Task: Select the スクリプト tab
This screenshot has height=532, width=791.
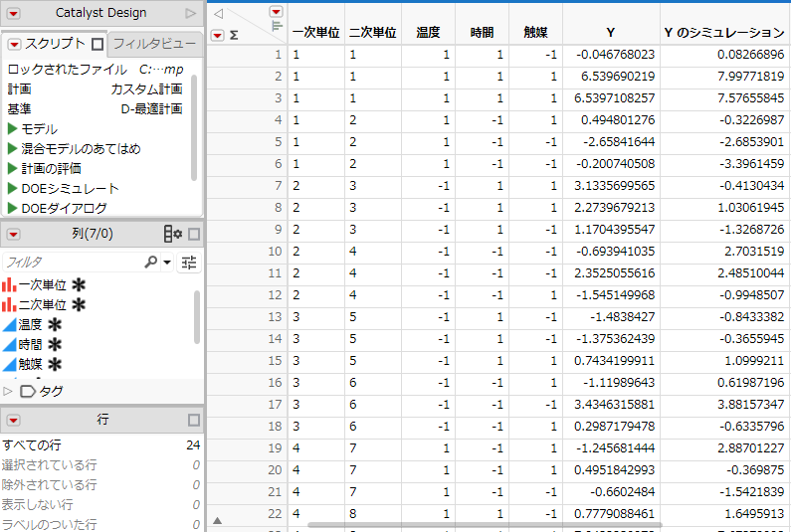Action: (55, 44)
